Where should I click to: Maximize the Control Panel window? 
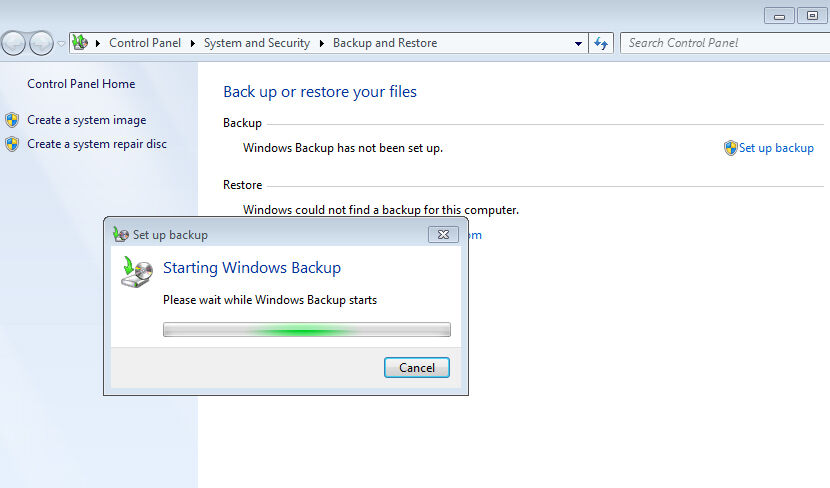coord(812,16)
